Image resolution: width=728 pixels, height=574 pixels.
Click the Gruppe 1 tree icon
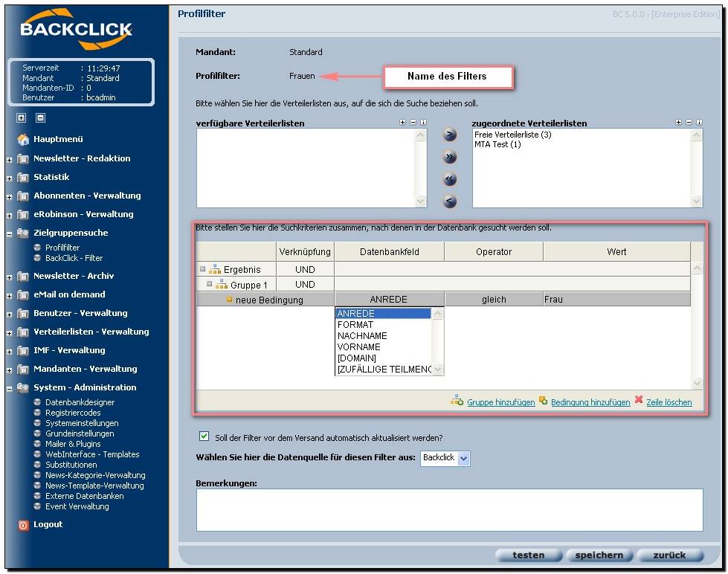tap(222, 284)
